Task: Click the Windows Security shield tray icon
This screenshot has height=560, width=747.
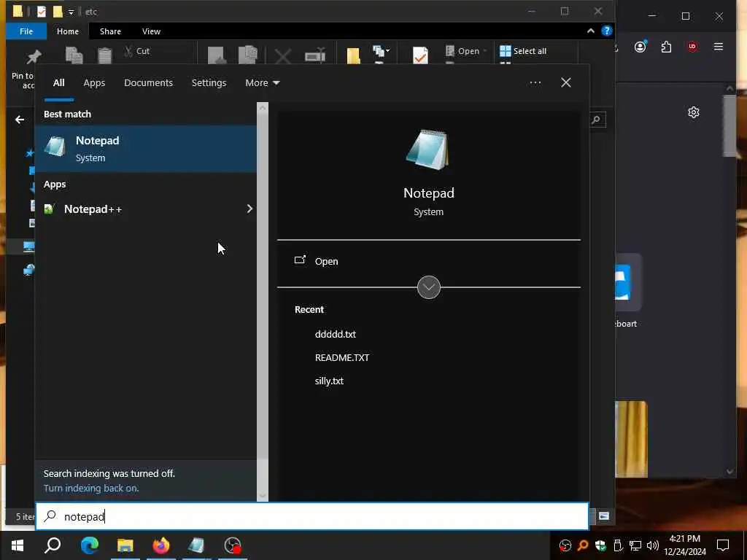Action: point(600,545)
